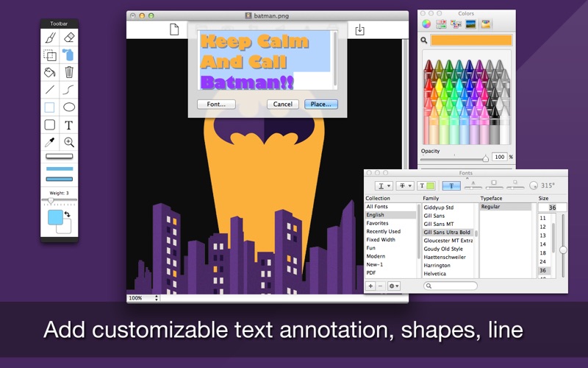
Task: Click the opacity value field showing 100
Action: coord(499,157)
